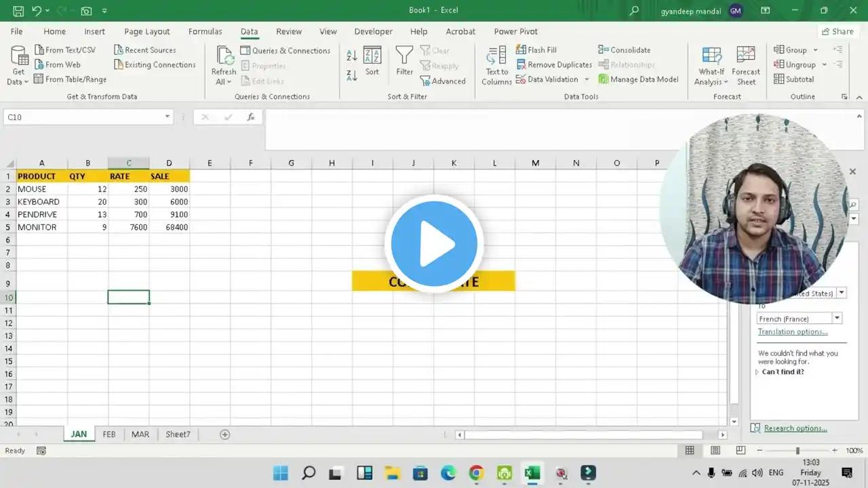Switch to the Formulas ribbon tab
This screenshot has width=868, height=488.
pos(205,32)
